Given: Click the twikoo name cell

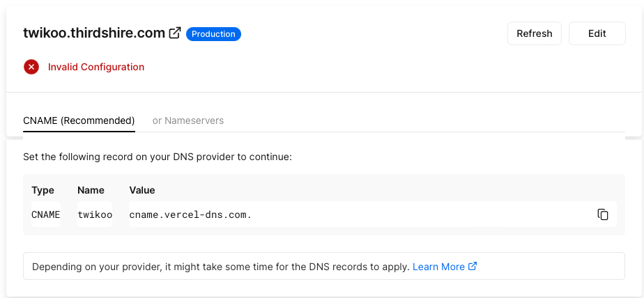Looking at the screenshot, I should point(95,214).
